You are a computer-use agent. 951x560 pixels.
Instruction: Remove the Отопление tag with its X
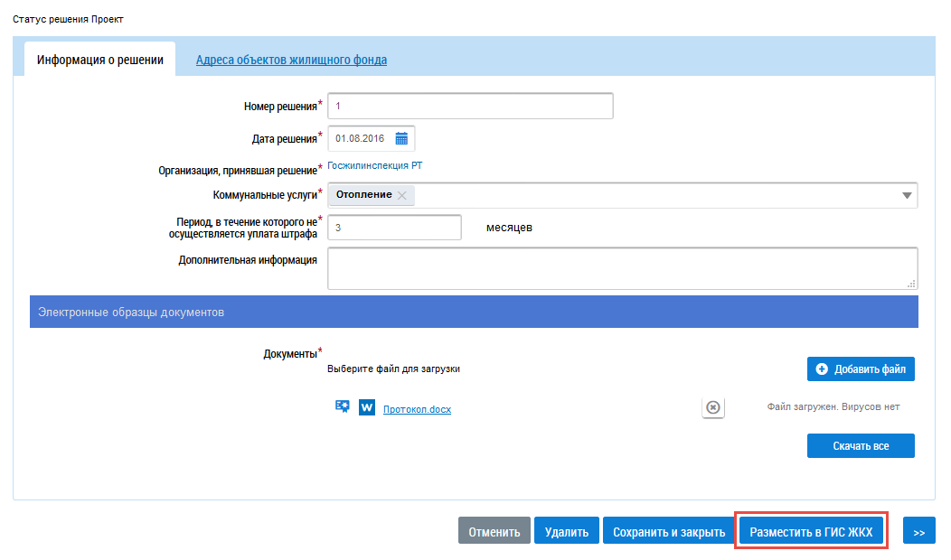(x=401, y=195)
